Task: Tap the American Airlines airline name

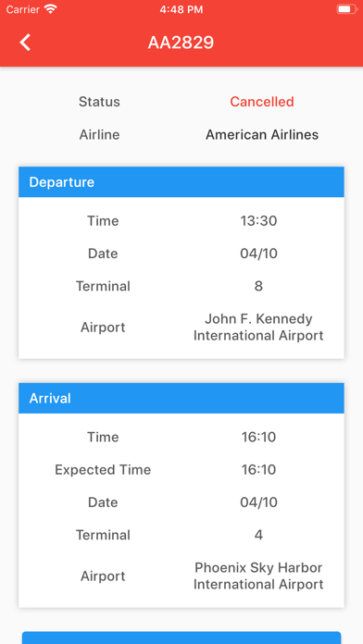Action: (262, 134)
